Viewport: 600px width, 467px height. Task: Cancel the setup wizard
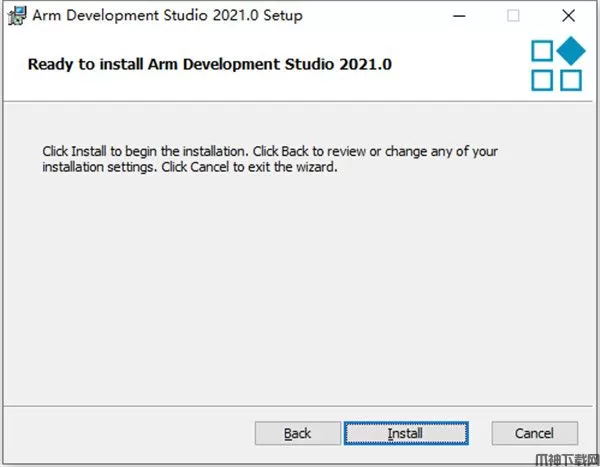click(535, 433)
